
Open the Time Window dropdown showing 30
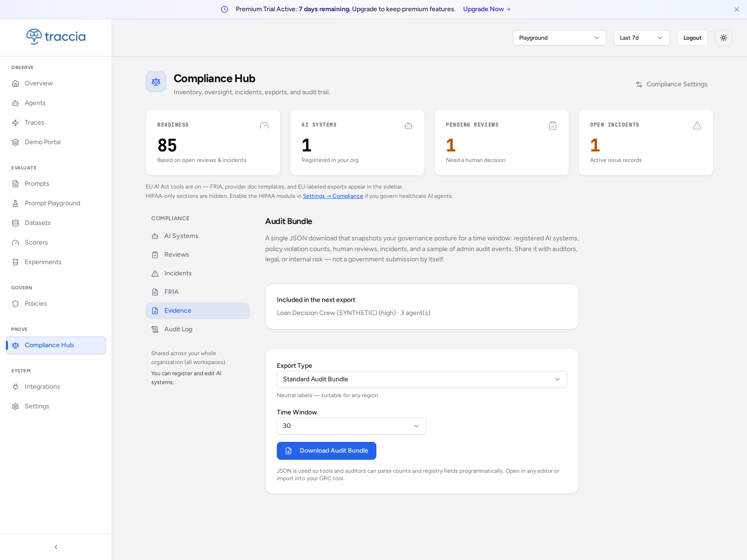(x=351, y=426)
